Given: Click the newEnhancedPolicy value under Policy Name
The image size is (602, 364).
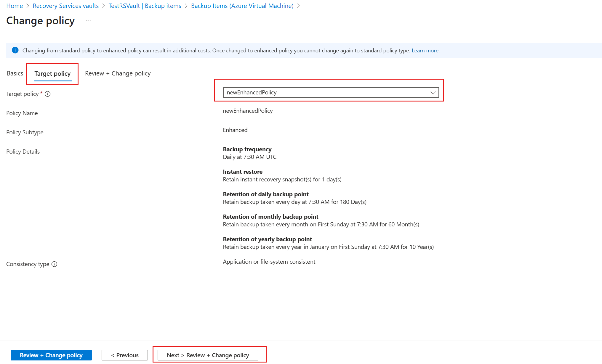Looking at the screenshot, I should [248, 111].
